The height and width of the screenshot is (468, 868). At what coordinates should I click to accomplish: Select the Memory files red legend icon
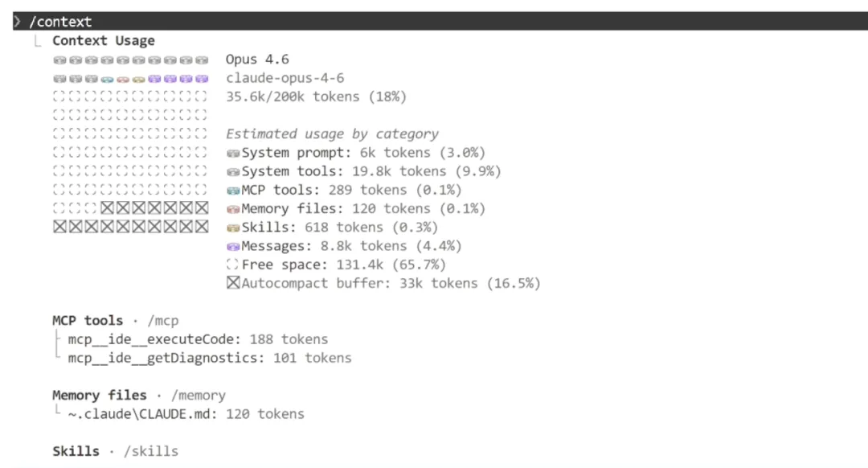click(x=233, y=209)
